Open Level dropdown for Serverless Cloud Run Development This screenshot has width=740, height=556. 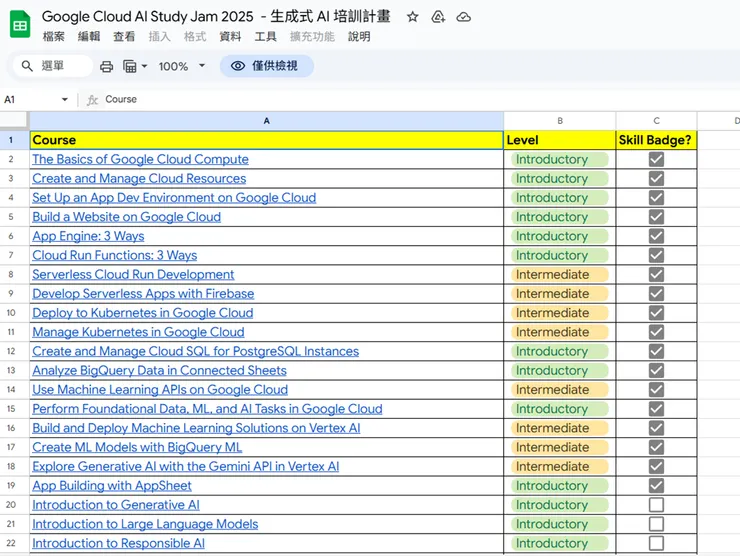point(559,275)
